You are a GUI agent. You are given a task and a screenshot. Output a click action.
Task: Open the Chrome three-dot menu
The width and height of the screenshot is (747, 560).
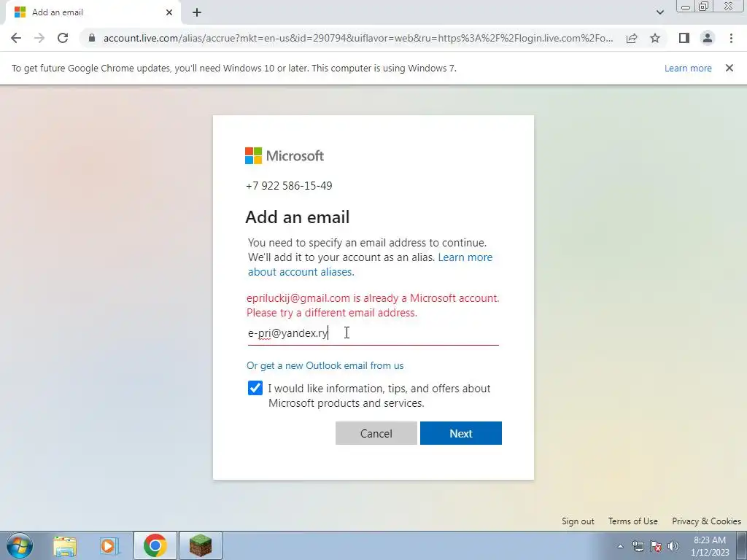coord(731,38)
